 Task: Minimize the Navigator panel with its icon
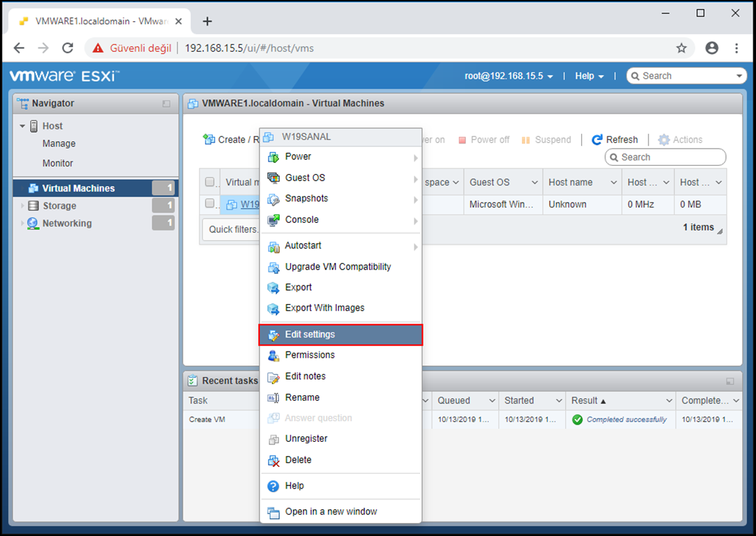click(166, 104)
